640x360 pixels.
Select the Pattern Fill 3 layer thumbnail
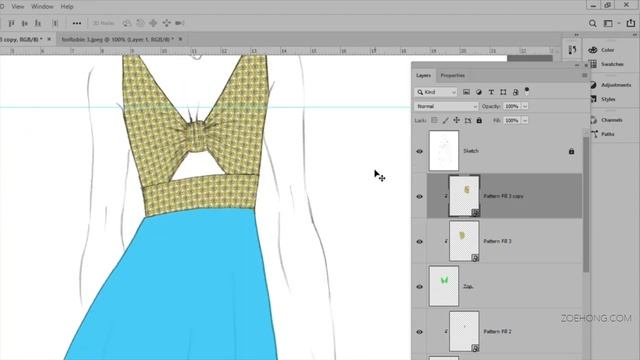point(464,241)
